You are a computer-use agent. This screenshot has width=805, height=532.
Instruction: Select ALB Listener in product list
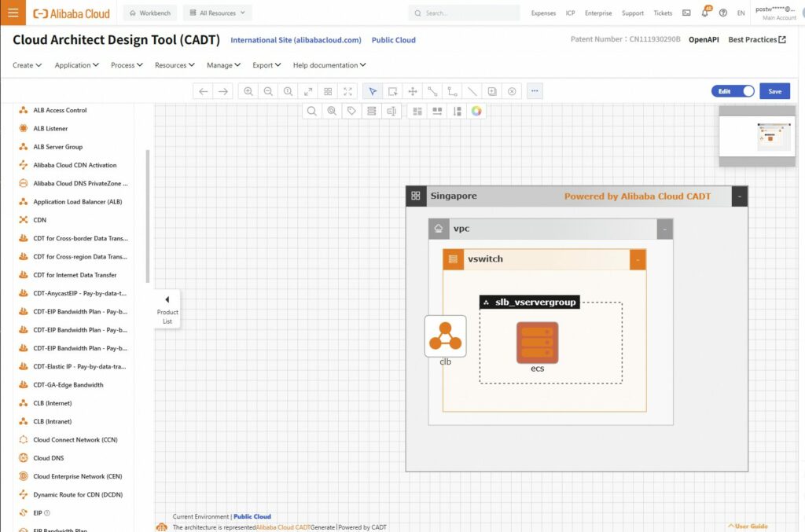[50, 129]
